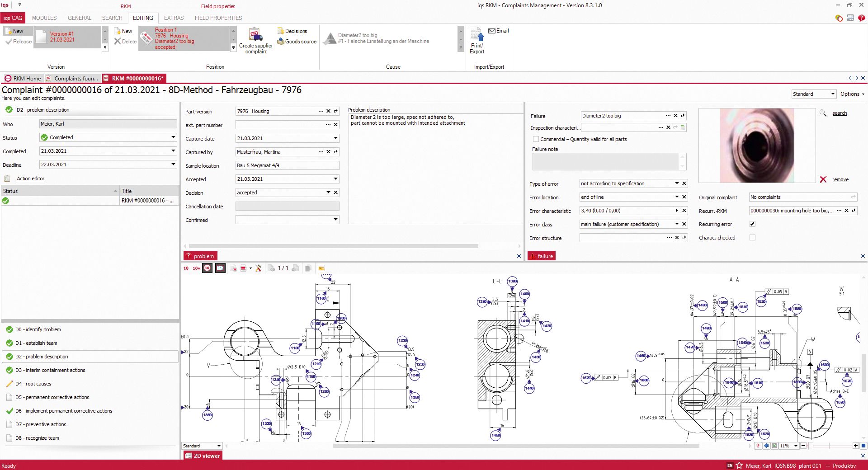Uncheck the Recurring error checkbox
Screen dimensions: 868x470
pyautogui.click(x=752, y=224)
